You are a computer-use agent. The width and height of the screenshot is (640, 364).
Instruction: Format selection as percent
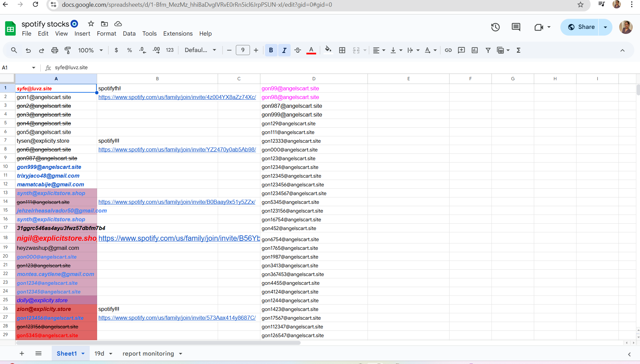pyautogui.click(x=130, y=50)
